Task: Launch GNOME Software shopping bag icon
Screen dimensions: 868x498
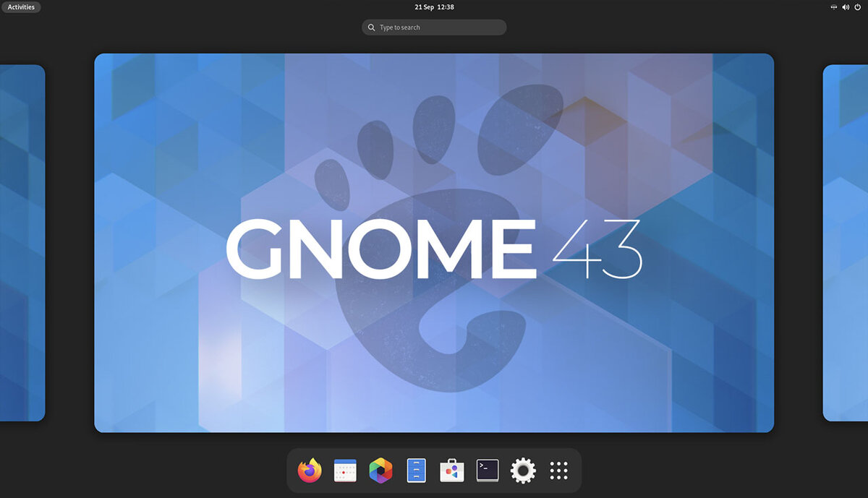Action: coord(452,471)
